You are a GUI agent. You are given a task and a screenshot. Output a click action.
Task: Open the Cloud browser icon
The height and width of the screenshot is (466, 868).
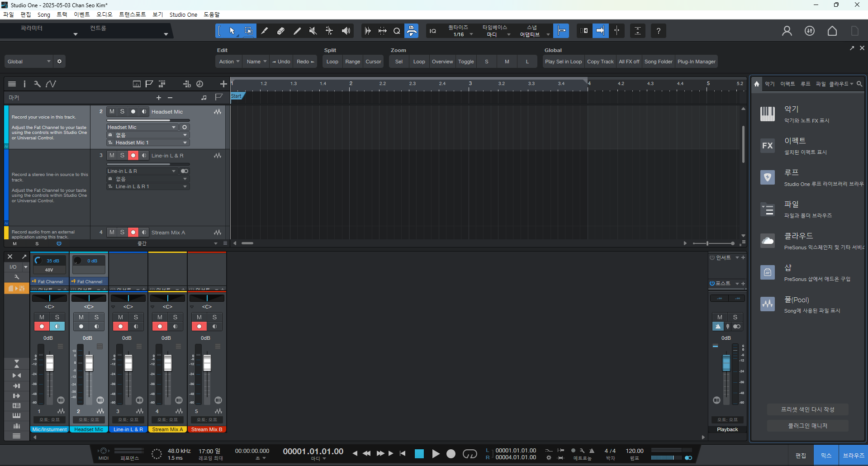tap(768, 240)
